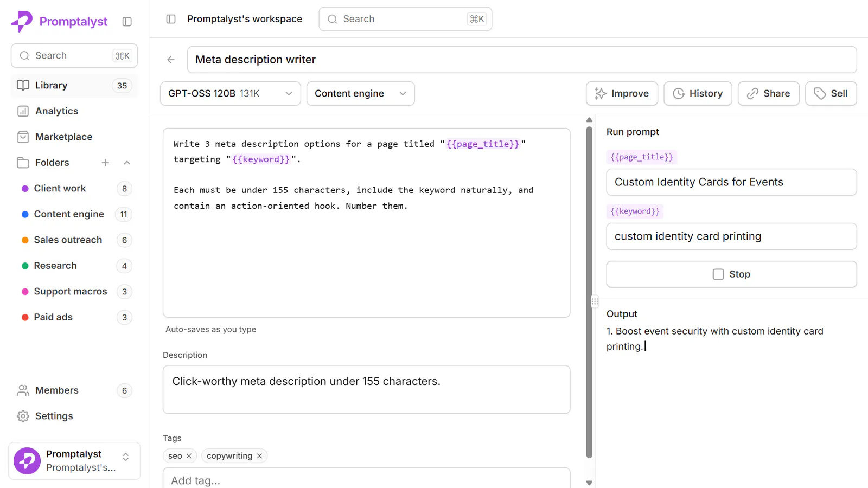The width and height of the screenshot is (868, 488).
Task: Edit the page_title variable value
Action: (x=731, y=182)
